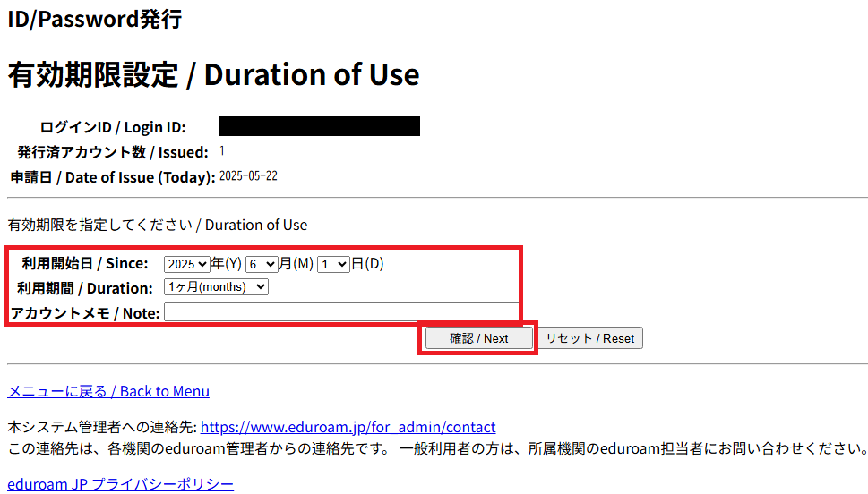
Task: Open the month dropdown showing 6
Action: tap(262, 264)
